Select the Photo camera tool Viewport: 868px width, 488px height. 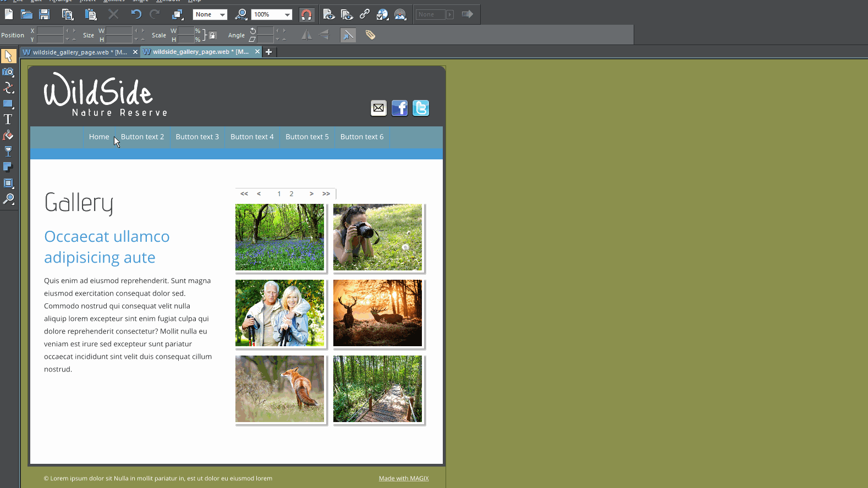(x=8, y=72)
